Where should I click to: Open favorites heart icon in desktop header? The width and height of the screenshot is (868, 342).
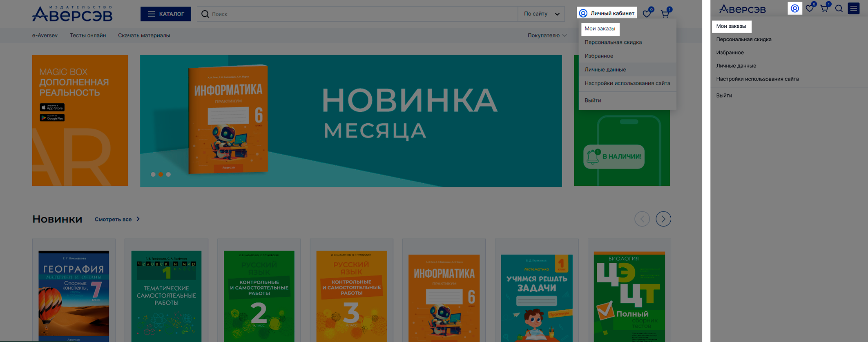pos(647,14)
